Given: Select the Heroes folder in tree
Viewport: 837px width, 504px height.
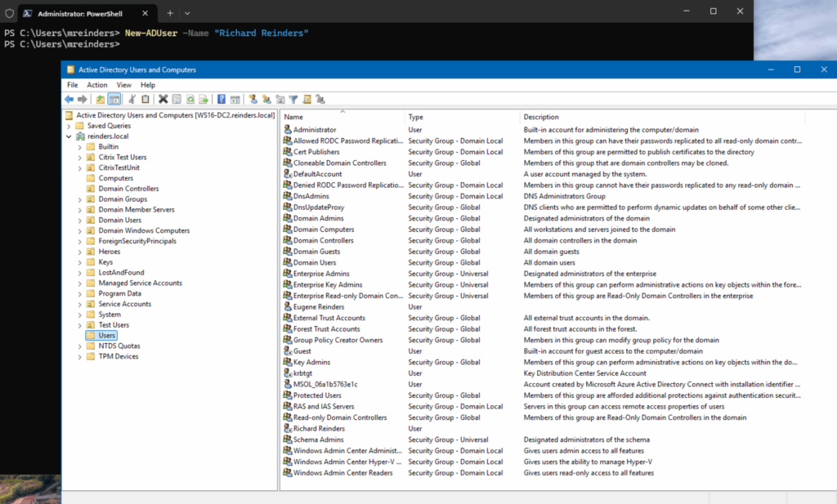Looking at the screenshot, I should click(x=110, y=252).
